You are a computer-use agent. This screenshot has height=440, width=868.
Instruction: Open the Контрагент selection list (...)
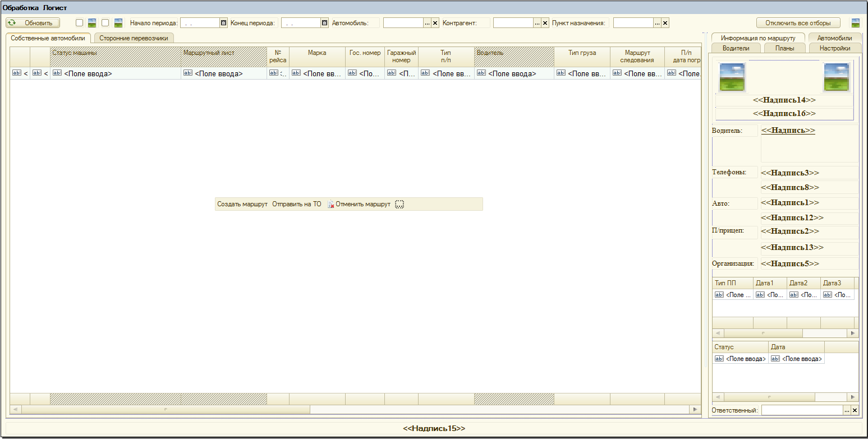click(x=537, y=23)
